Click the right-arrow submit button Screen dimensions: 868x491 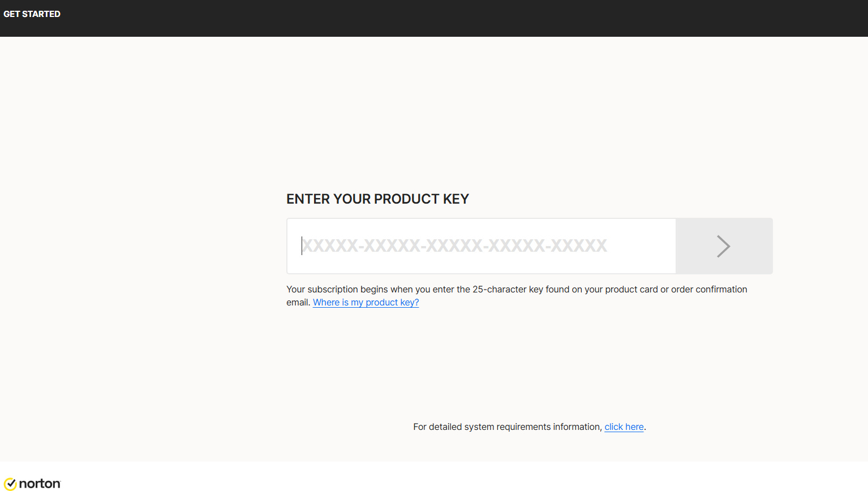(x=723, y=246)
